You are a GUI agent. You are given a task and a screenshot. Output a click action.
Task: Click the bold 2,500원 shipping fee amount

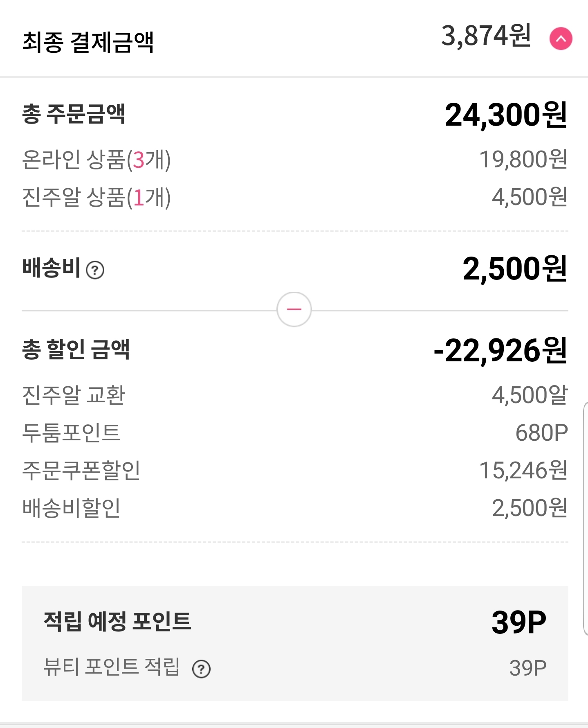pyautogui.click(x=515, y=269)
